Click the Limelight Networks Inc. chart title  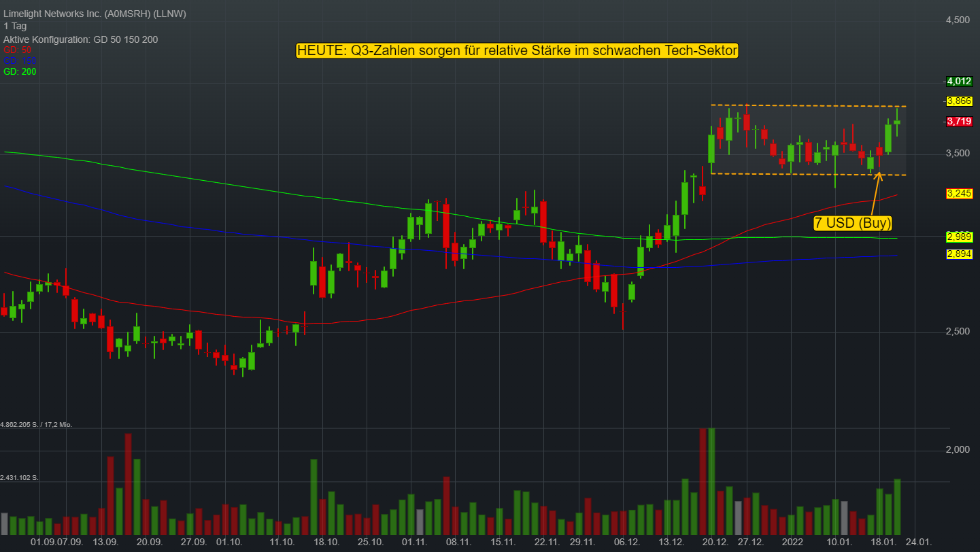tap(95, 14)
